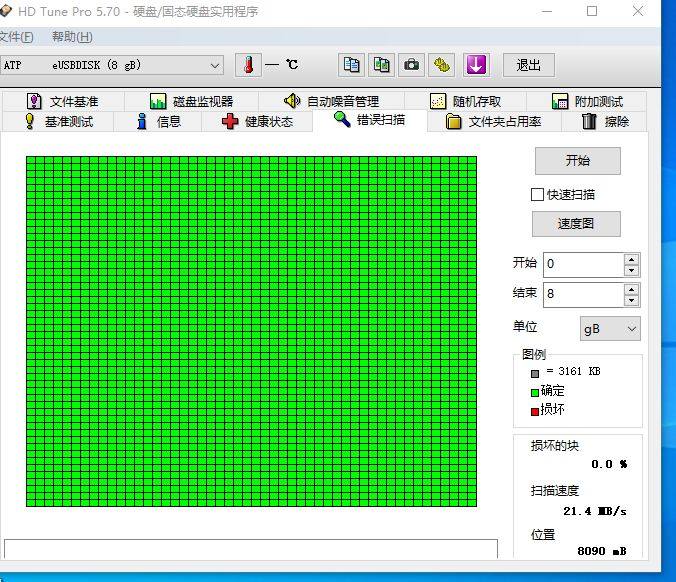Switch to the 健康状态 tab
This screenshot has height=582, width=676.
(x=257, y=122)
